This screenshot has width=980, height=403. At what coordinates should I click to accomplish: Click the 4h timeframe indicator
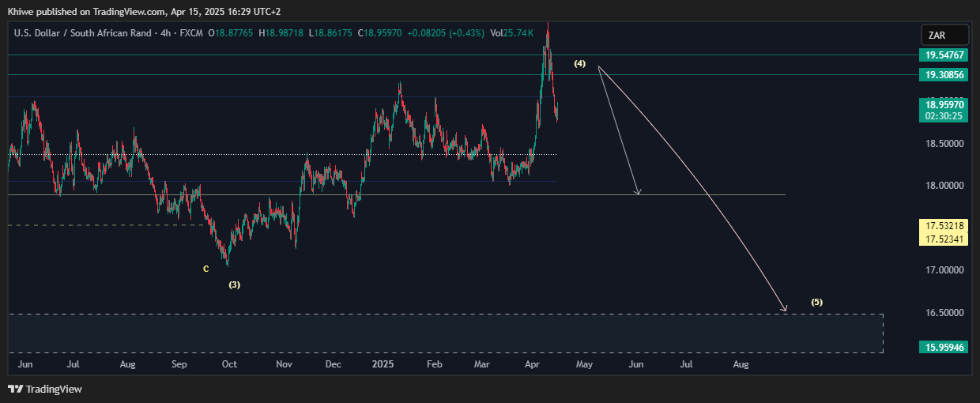pyautogui.click(x=166, y=33)
